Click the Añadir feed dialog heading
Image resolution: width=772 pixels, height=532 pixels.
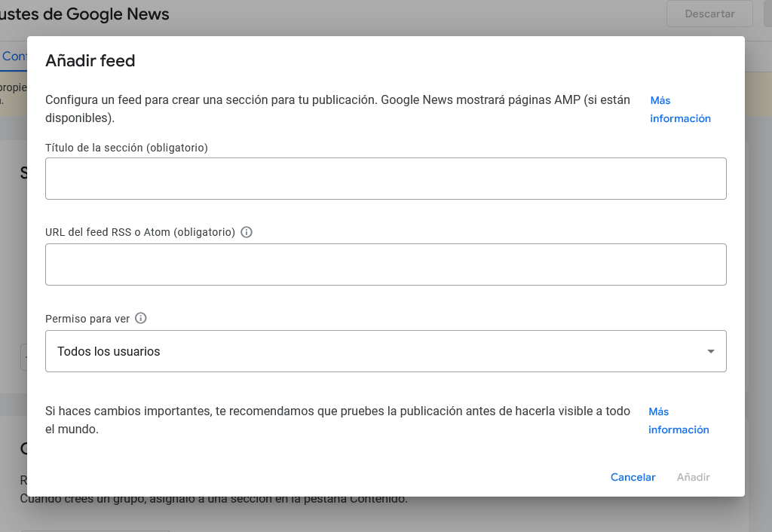(x=90, y=61)
